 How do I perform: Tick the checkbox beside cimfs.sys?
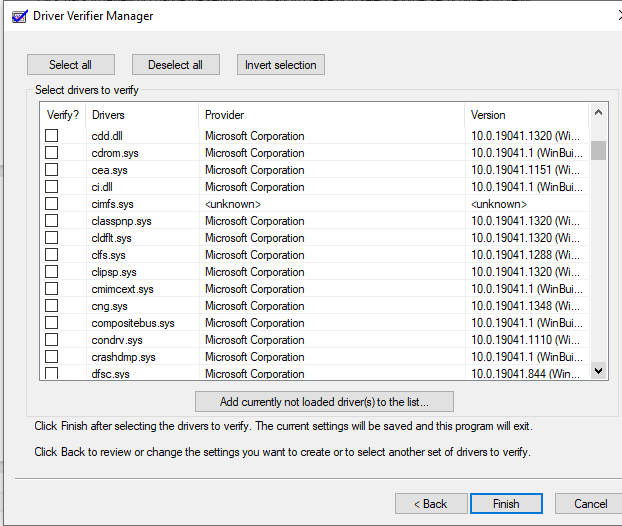(51, 204)
